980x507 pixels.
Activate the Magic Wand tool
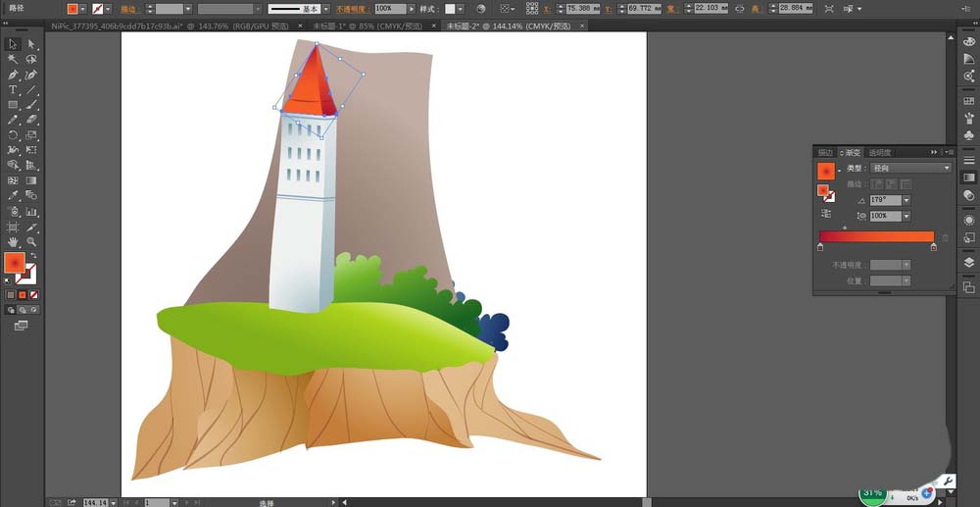tap(13, 60)
